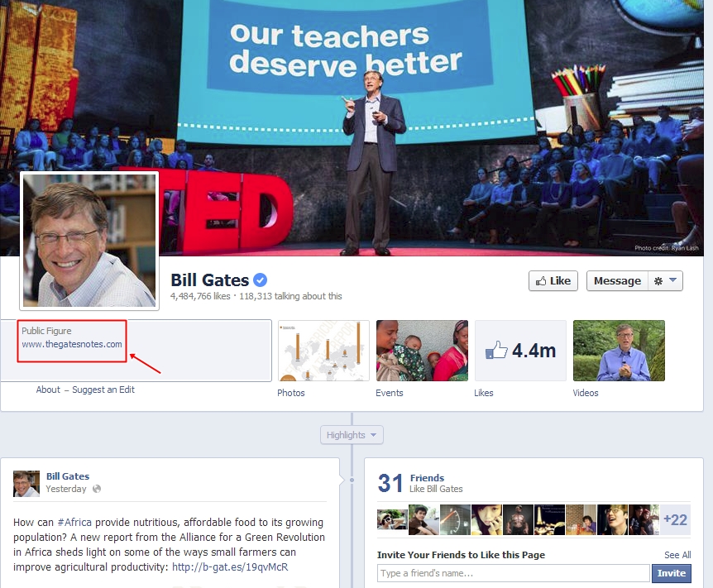
Task: Open See All friends link
Action: coord(677,555)
